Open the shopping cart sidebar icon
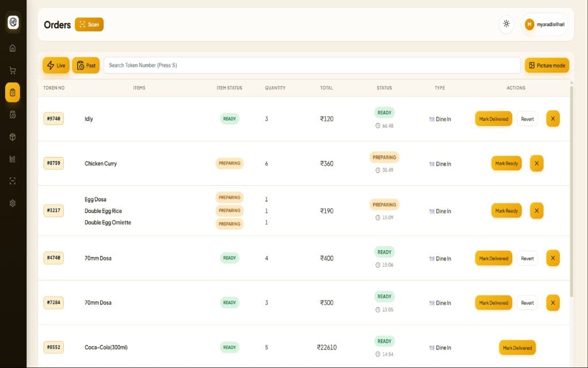 point(13,70)
